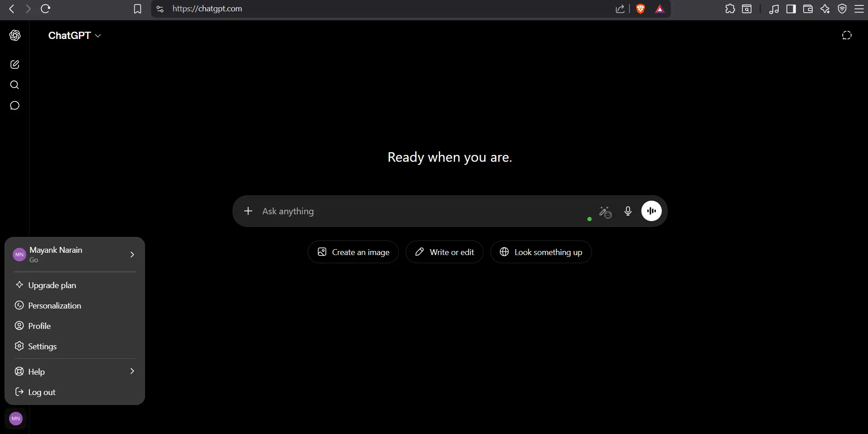868x434 pixels.
Task: Start a new chat with the compose icon
Action: point(15,64)
